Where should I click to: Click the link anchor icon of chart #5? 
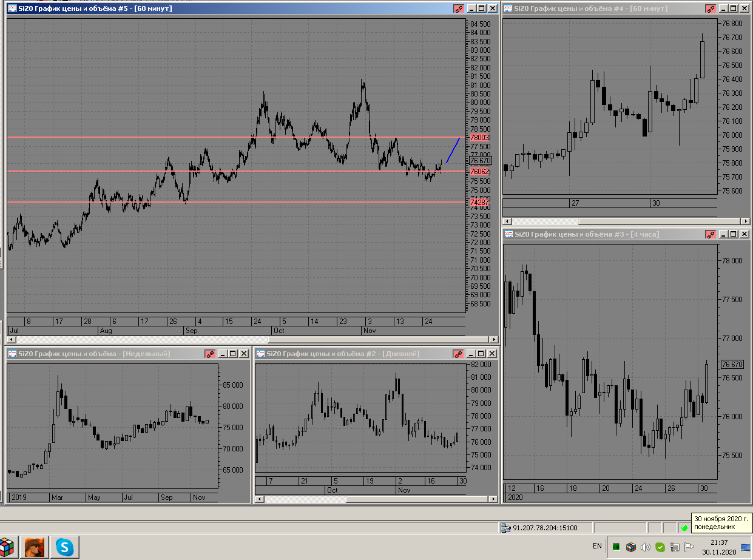[x=458, y=8]
